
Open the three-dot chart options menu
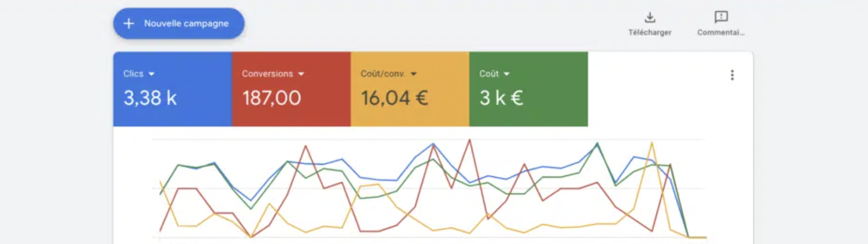pyautogui.click(x=732, y=75)
